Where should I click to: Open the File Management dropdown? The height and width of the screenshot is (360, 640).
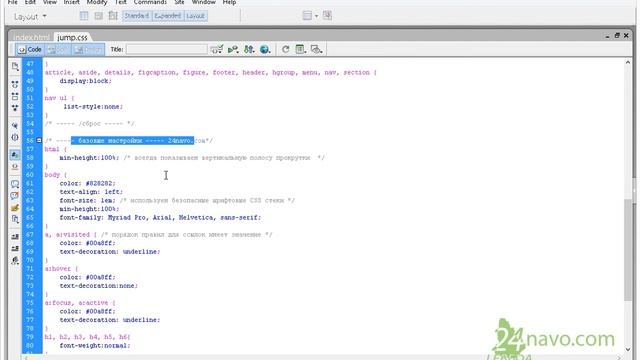click(249, 49)
